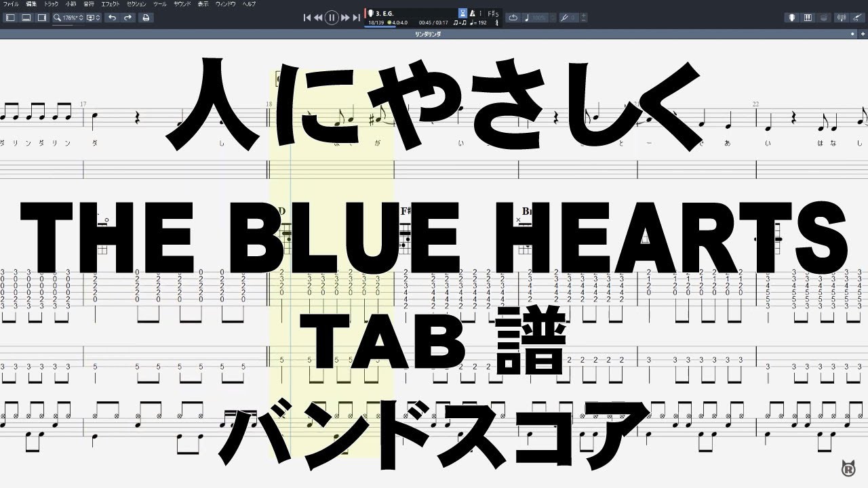Open the セクション menu
The height and width of the screenshot is (488, 868).
click(136, 4)
